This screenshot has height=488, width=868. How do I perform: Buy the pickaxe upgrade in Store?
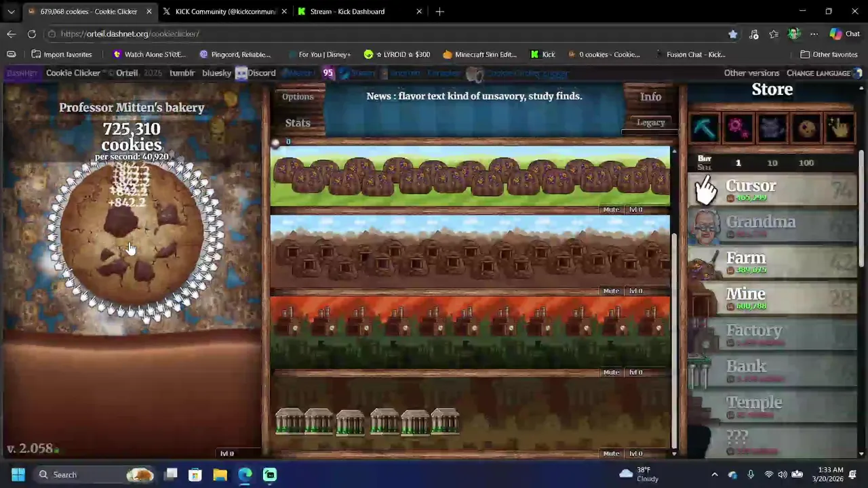click(x=705, y=127)
